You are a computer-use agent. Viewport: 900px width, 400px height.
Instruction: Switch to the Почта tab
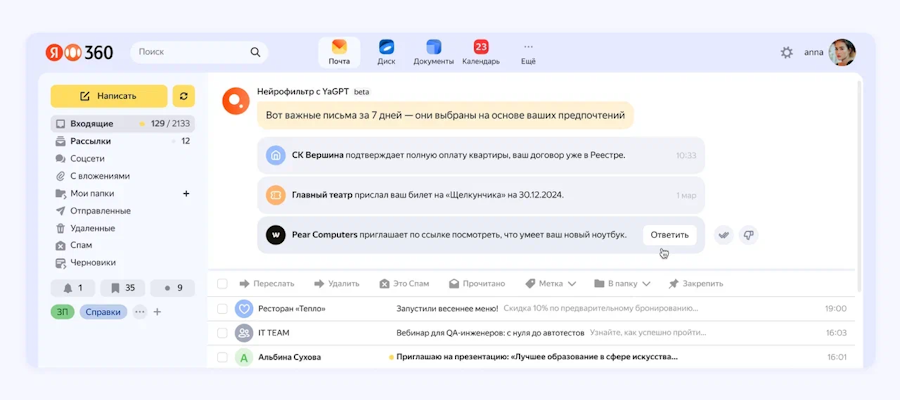(x=339, y=52)
